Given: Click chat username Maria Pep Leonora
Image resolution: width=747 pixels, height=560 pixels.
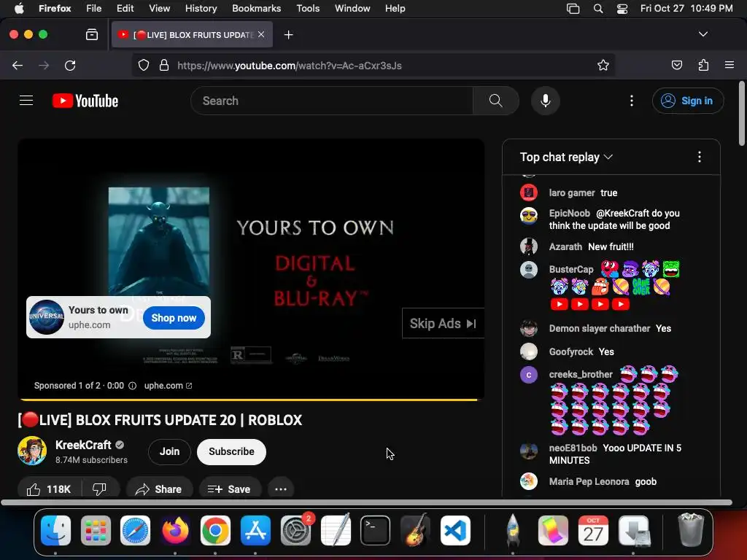Looking at the screenshot, I should 589,481.
